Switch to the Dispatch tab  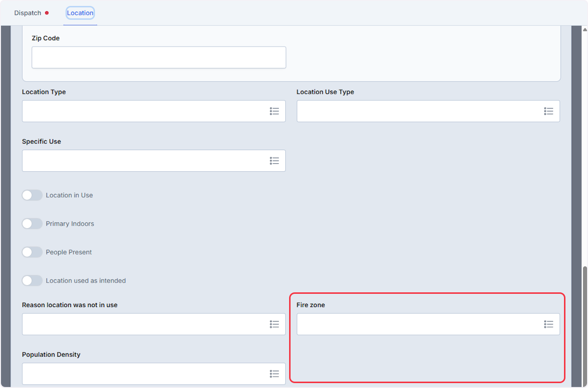pos(31,13)
